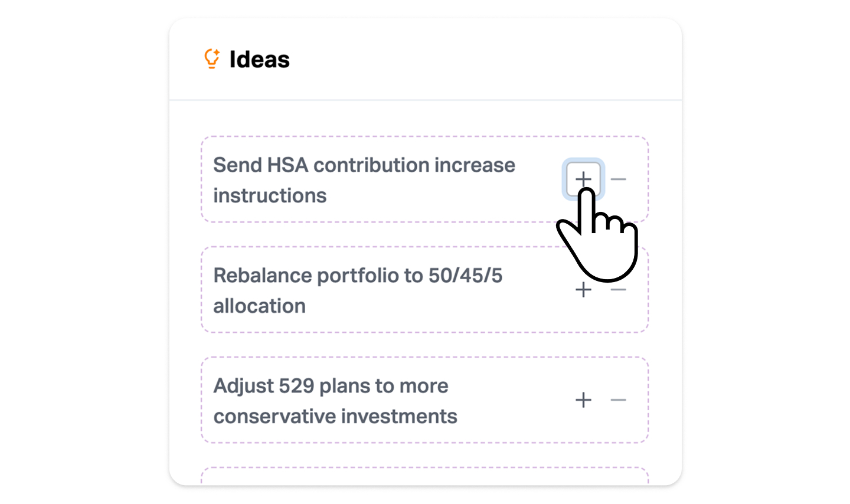Click the '50/45/5' ratio in second idea
850x504 pixels.
click(465, 276)
